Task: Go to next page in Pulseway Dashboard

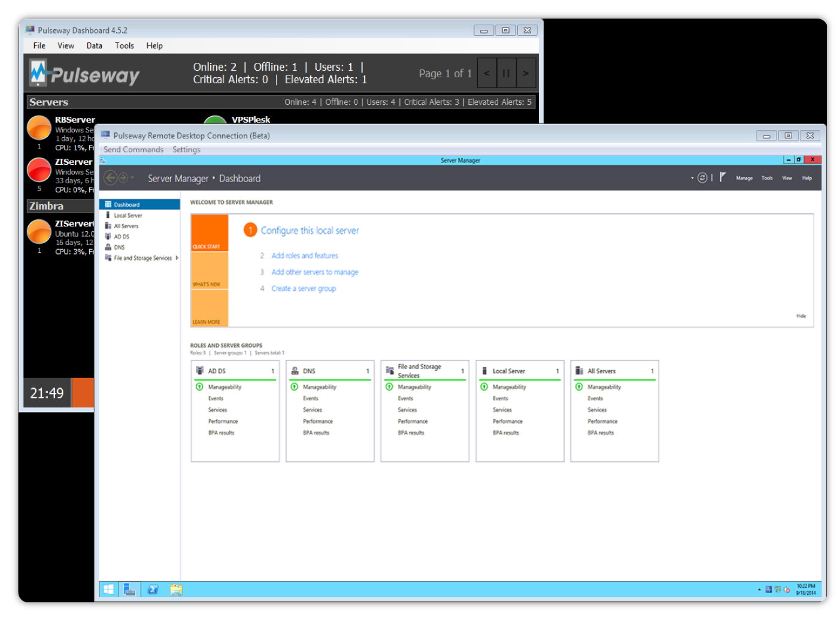Action: point(526,74)
